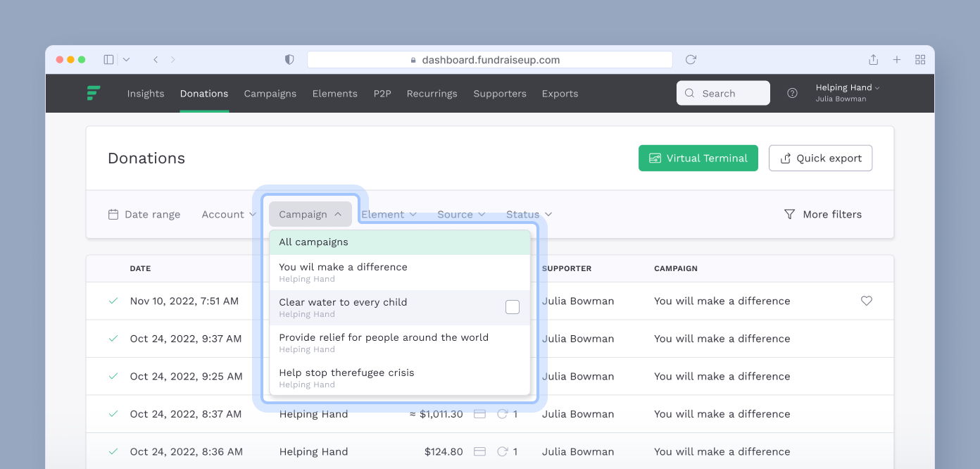Open the Oct 24, 2022, 8:37 AM donation
The height and width of the screenshot is (469, 980).
[x=186, y=414]
